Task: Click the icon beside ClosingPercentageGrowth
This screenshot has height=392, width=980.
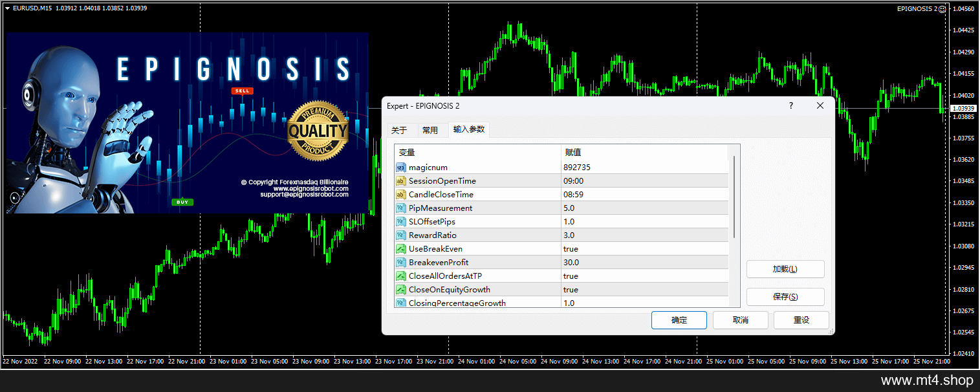Action: pyautogui.click(x=400, y=303)
